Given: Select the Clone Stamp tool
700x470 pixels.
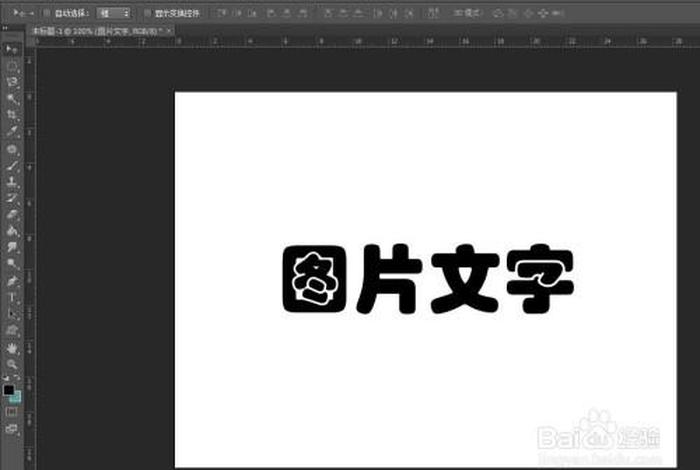Looking at the screenshot, I should click(12, 182).
